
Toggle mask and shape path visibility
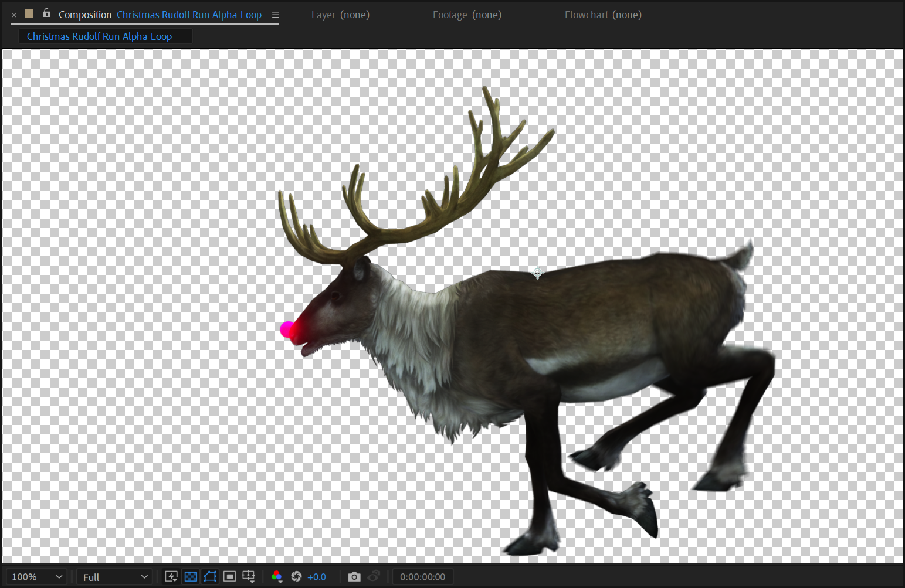click(x=210, y=577)
